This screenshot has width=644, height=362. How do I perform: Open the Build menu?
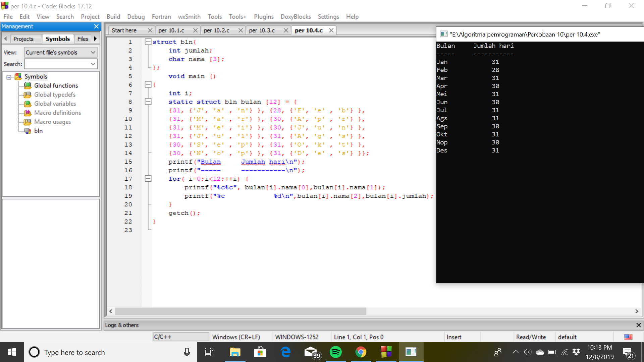click(x=113, y=16)
